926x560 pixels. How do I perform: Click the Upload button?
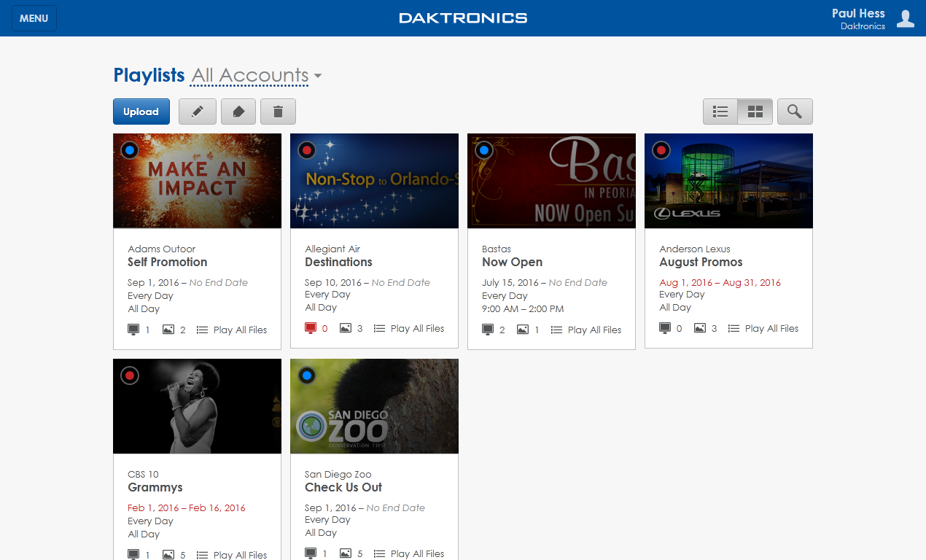pos(141,112)
